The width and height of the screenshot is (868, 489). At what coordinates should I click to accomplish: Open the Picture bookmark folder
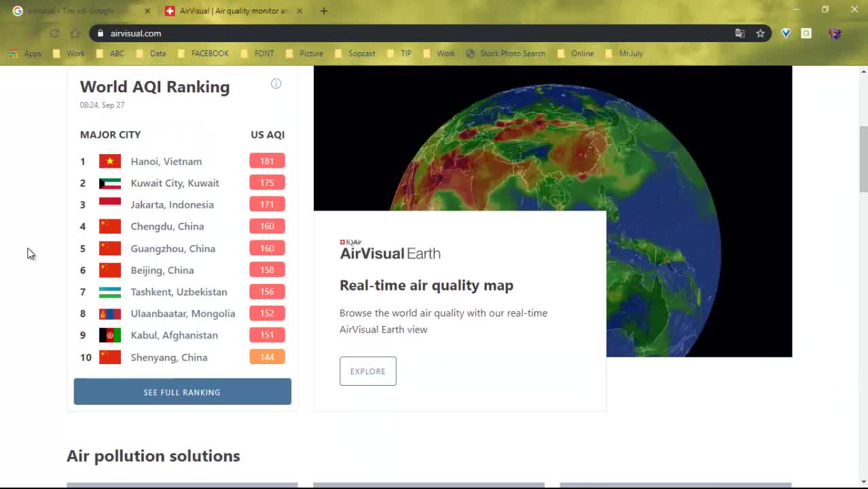click(304, 54)
